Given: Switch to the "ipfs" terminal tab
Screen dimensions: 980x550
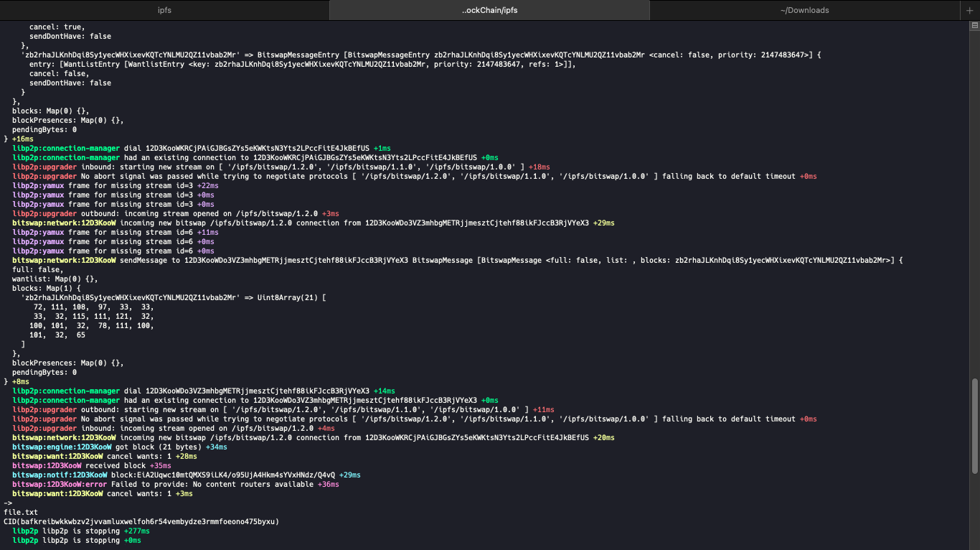Looking at the screenshot, I should [164, 10].
